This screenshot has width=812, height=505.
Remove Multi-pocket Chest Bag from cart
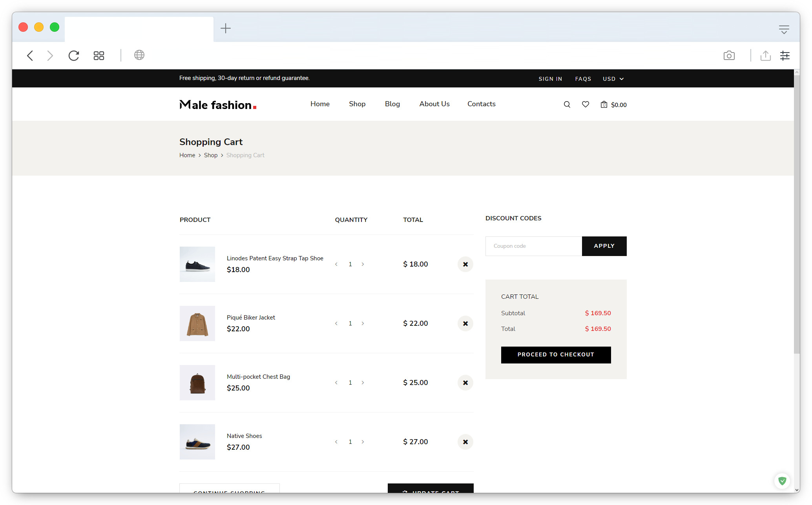[x=465, y=383]
